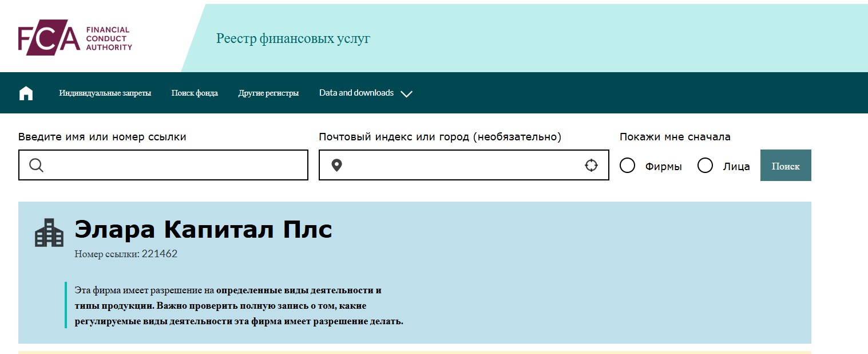Viewport: 868px width, 354px height.
Task: Click the Реестр финансовых услуг heading link
Action: pyautogui.click(x=293, y=39)
